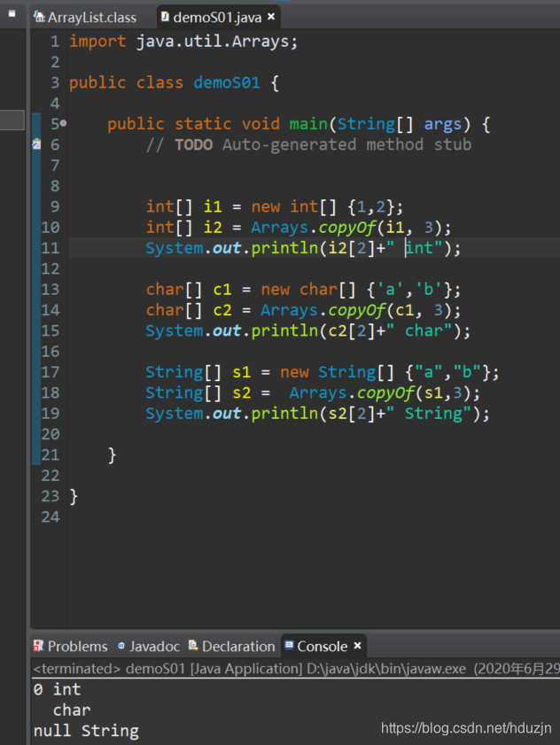Click 'out' field on line 19
Image resolution: width=560 pixels, height=745 pixels.
click(227, 414)
